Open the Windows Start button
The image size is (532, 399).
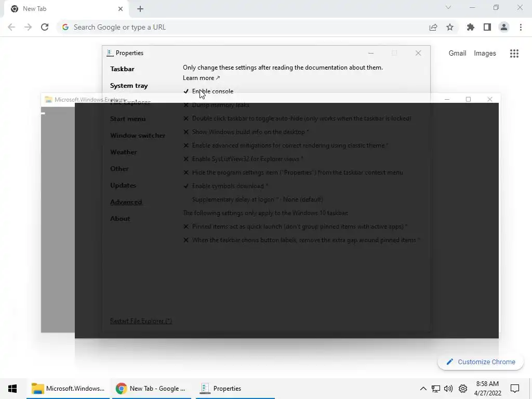tap(12, 389)
